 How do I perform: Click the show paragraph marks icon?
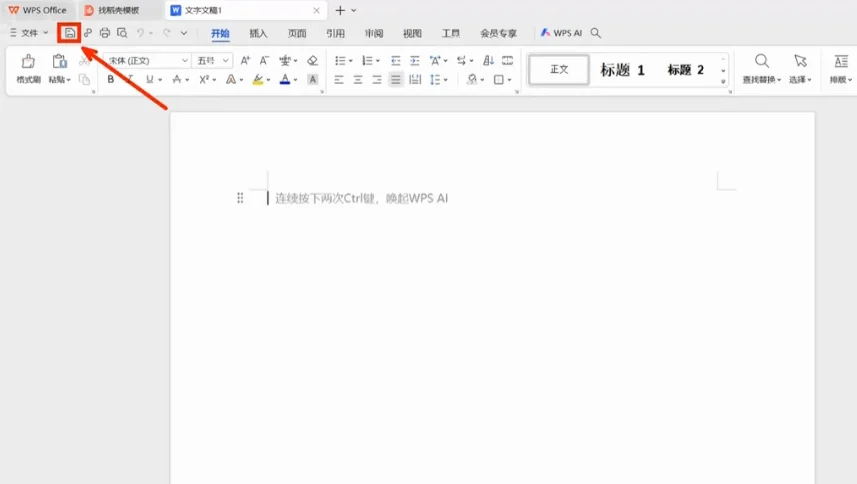[x=462, y=61]
